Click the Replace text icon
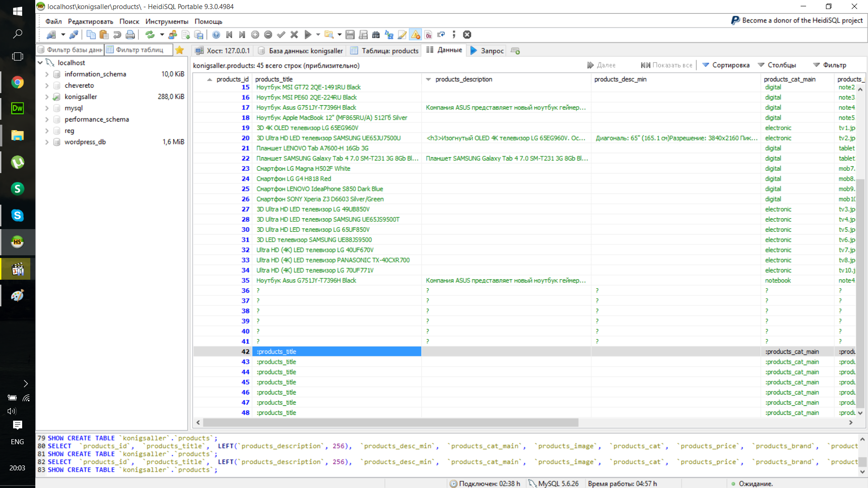 point(389,35)
